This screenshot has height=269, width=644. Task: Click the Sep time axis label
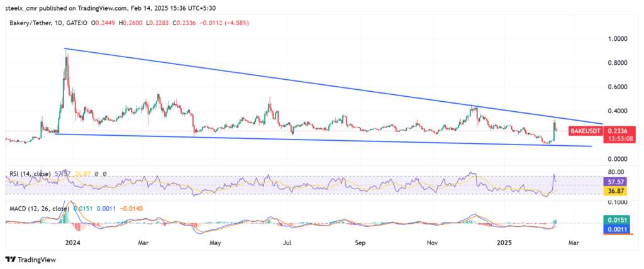pos(360,243)
